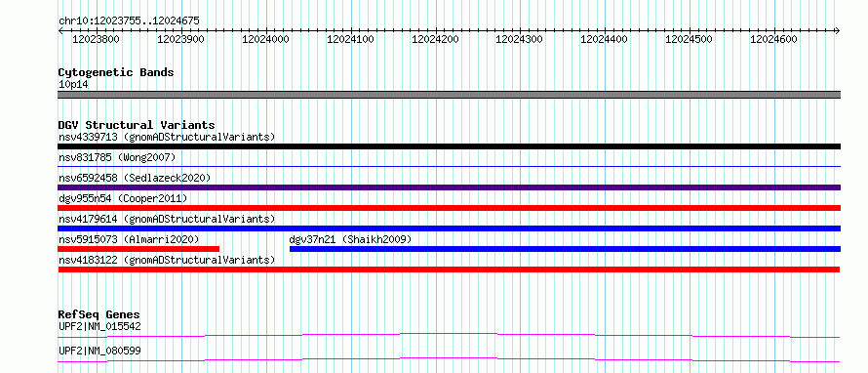
Task: Click the UPF2|NM_015542 gene label
Action: click(x=99, y=326)
